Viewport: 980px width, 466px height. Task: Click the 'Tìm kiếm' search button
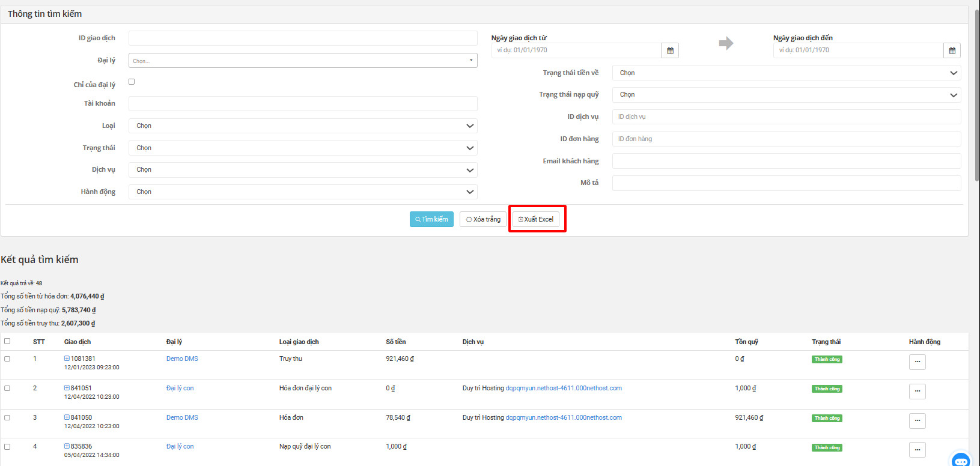point(431,219)
